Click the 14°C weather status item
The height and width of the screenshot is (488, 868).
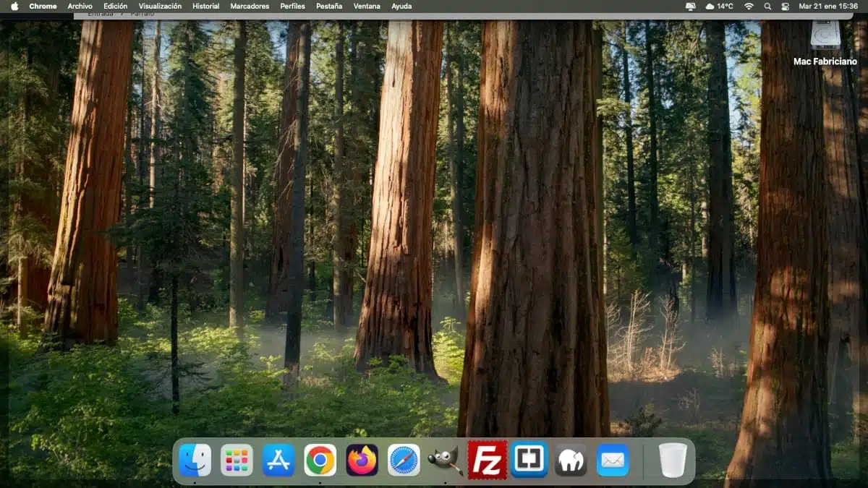click(720, 6)
